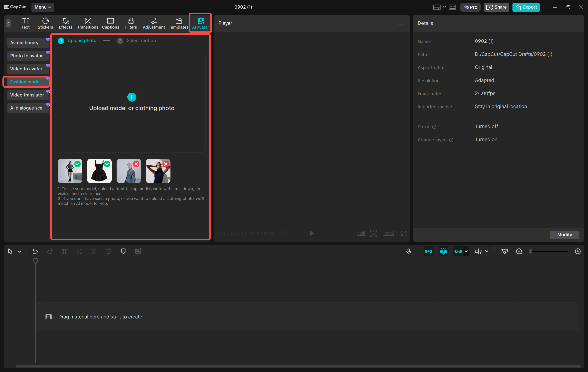
Task: Start voiceover recording with the microphone icon
Action: (409, 251)
